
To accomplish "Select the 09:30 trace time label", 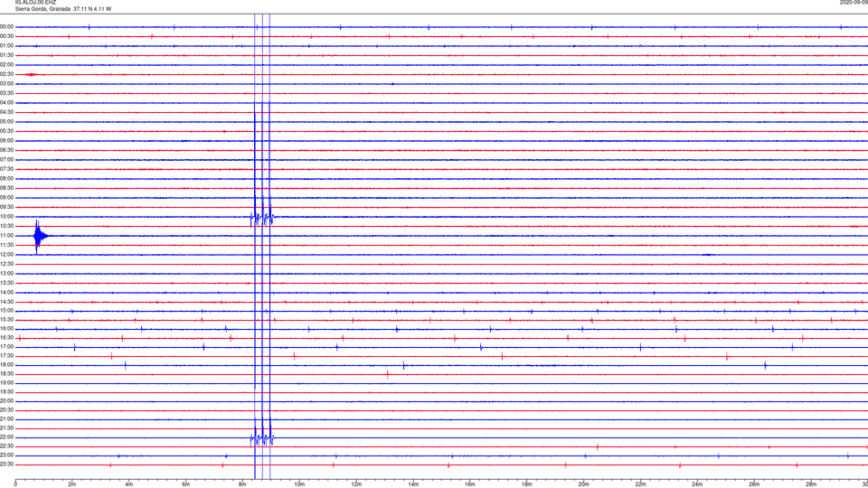I will (x=6, y=207).
